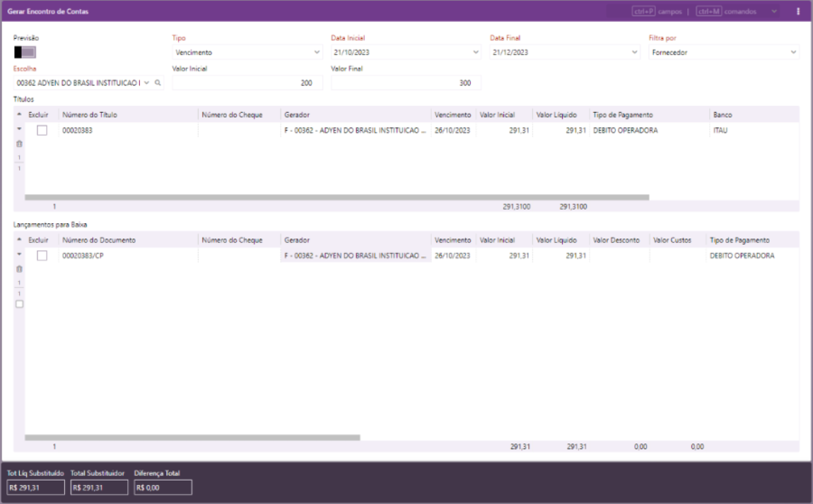Click down arrow icon in Lançamentos para Baixa sidebar
813x504 pixels.
click(19, 254)
